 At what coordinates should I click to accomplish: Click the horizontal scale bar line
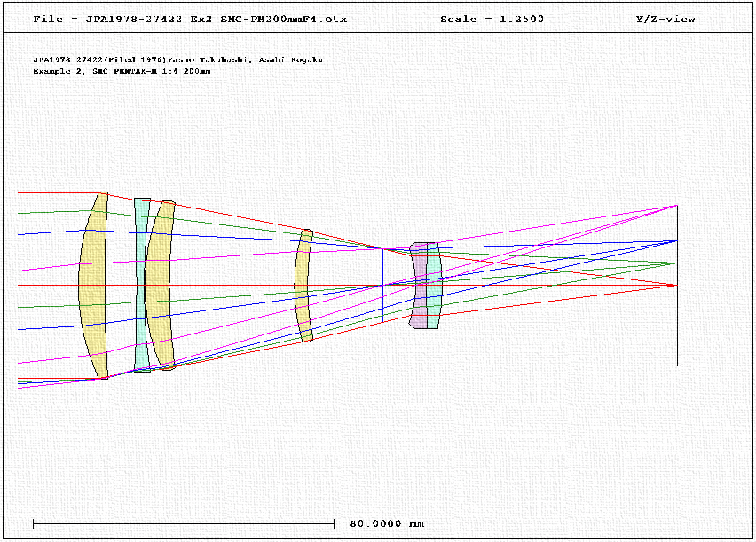(x=184, y=523)
